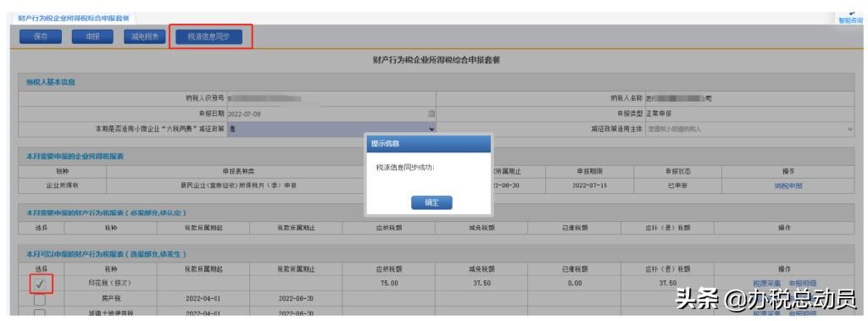The height and width of the screenshot is (321, 868).
Task: Click the 纳税人名称 field
Action: pos(749,98)
